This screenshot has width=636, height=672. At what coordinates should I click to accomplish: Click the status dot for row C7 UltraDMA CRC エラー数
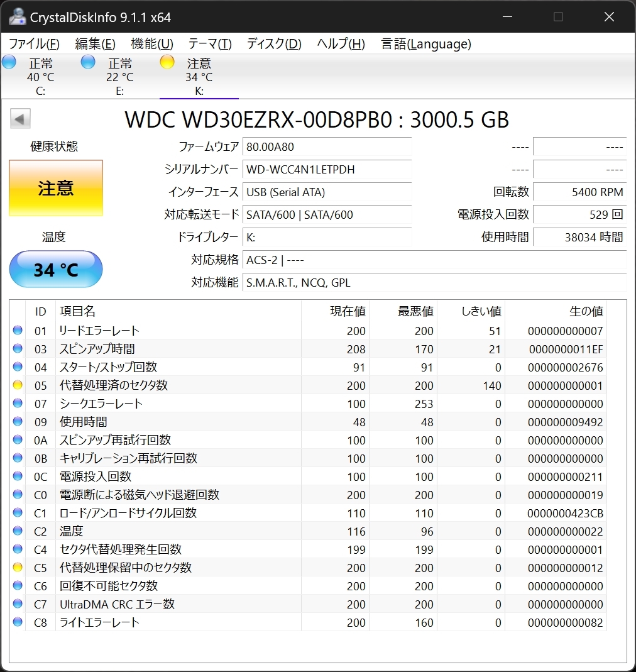[x=18, y=603]
